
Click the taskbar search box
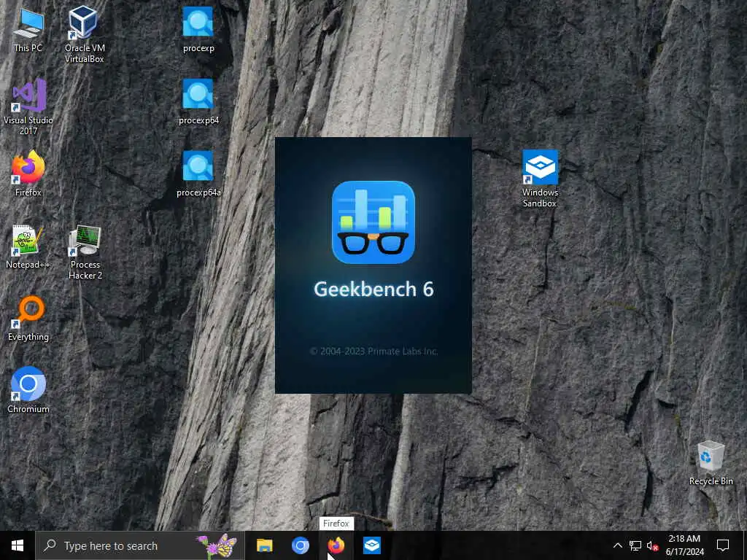140,545
